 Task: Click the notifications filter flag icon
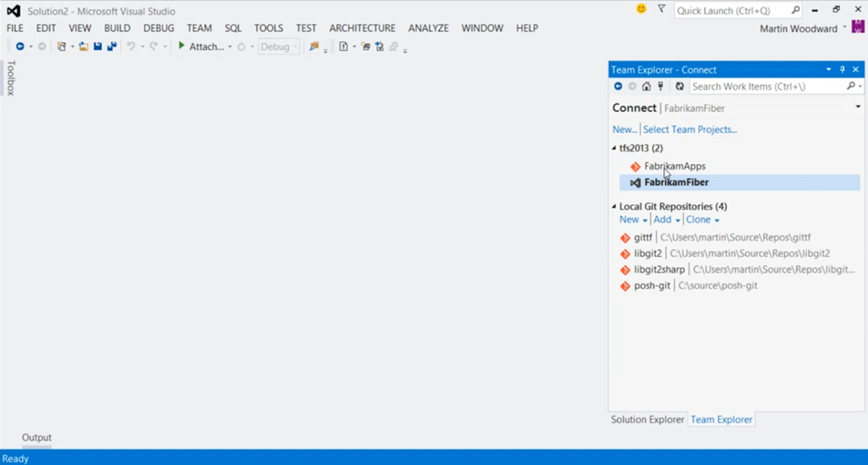661,8
